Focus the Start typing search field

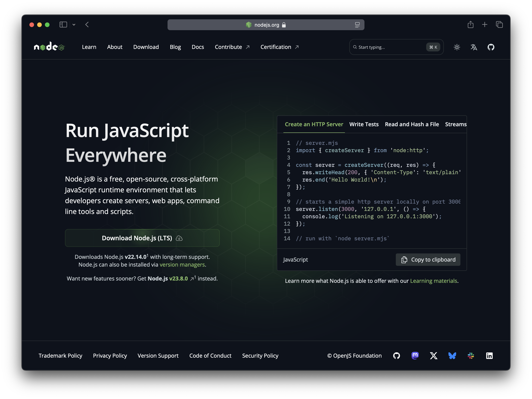[x=396, y=47]
